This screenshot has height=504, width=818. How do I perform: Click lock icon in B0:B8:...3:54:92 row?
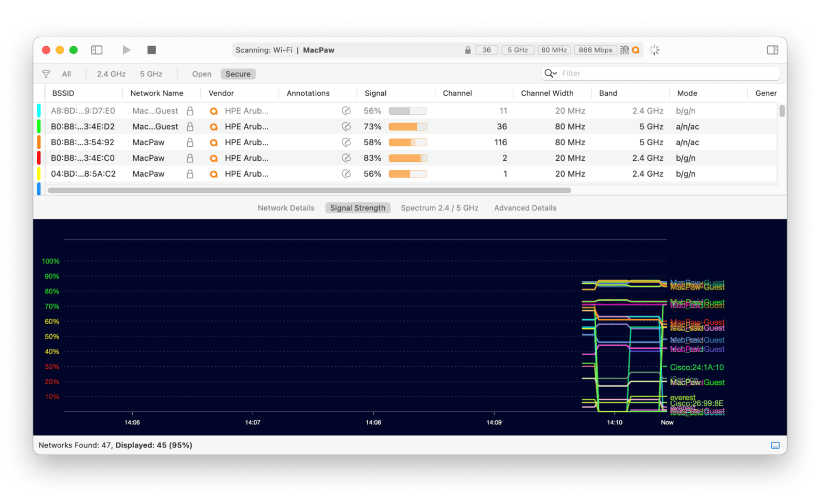[x=190, y=142]
